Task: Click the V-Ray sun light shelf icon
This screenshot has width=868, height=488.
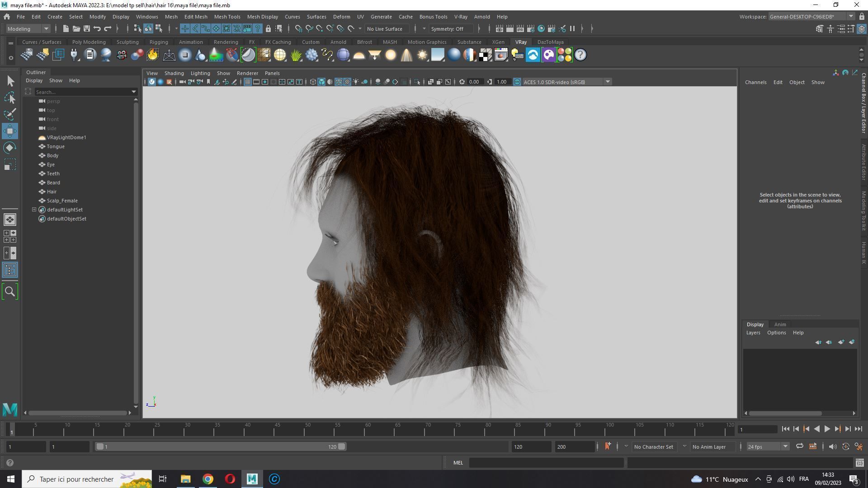Action: click(422, 55)
